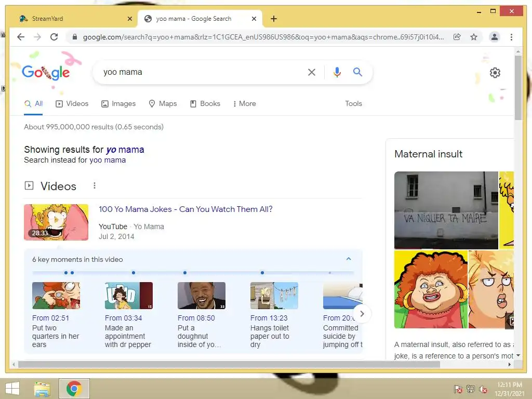The height and width of the screenshot is (399, 532).
Task: Bookmark this page with the star icon
Action: point(474,37)
